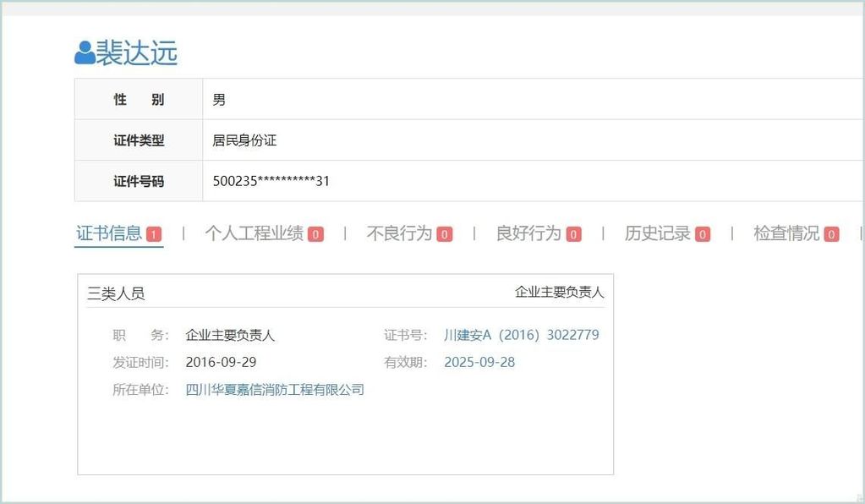View the 检查情况 tab
This screenshot has width=865, height=504.
click(786, 233)
